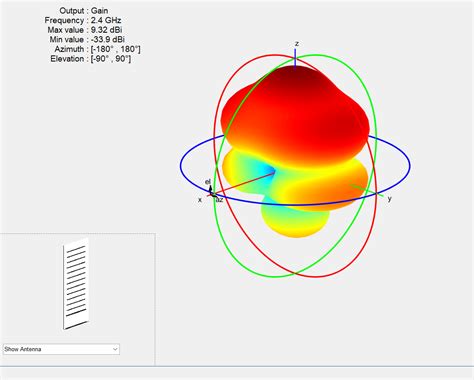
Task: Click the y axis label
Action: click(x=389, y=199)
